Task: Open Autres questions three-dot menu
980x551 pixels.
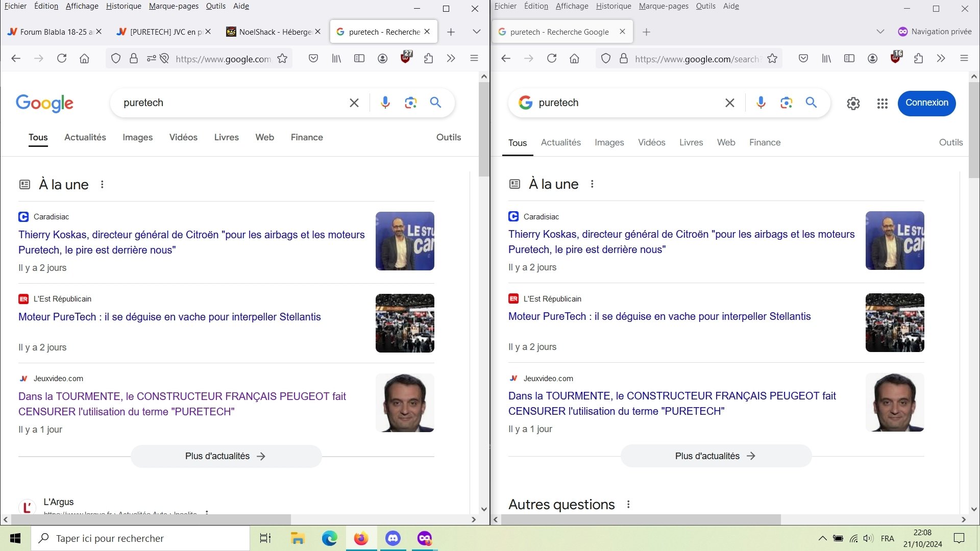Action: coord(628,505)
